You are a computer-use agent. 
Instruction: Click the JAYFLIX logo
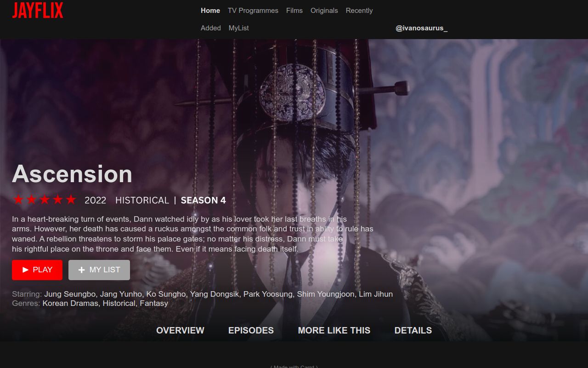tap(38, 10)
